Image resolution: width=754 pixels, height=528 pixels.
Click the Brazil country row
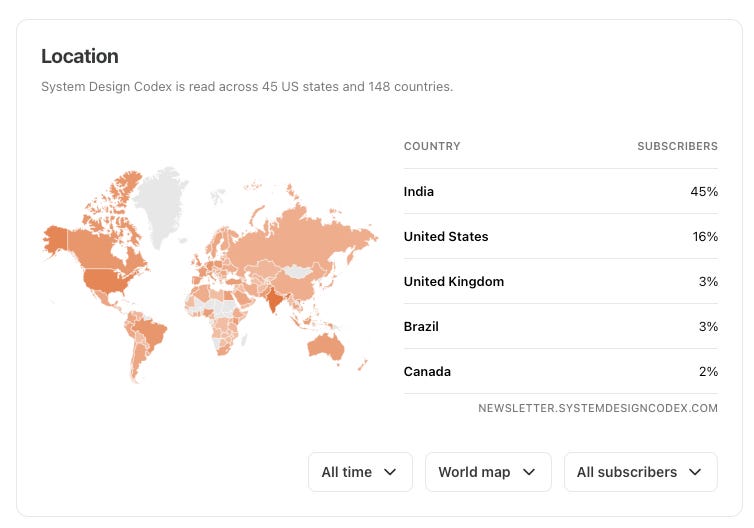pos(561,326)
